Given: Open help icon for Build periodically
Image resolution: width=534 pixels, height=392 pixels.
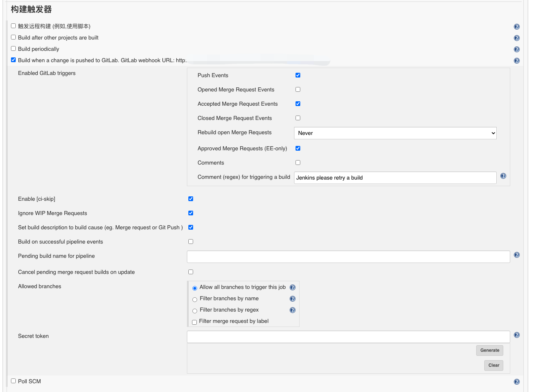Looking at the screenshot, I should coord(516,49).
